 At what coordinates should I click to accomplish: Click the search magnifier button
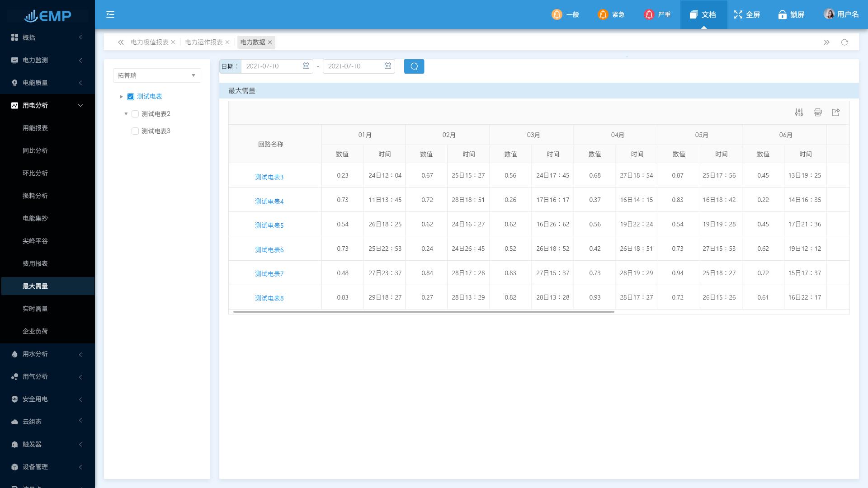click(x=414, y=66)
